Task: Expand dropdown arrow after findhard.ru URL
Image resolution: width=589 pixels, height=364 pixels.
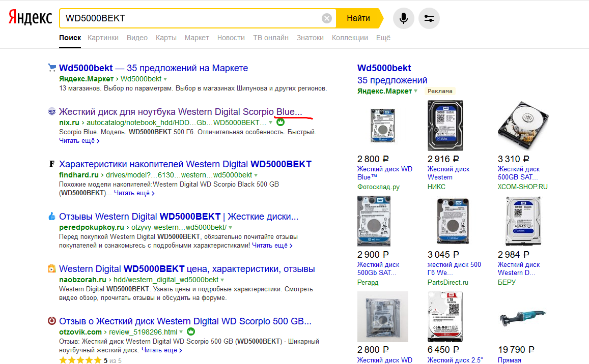Action: pos(256,175)
